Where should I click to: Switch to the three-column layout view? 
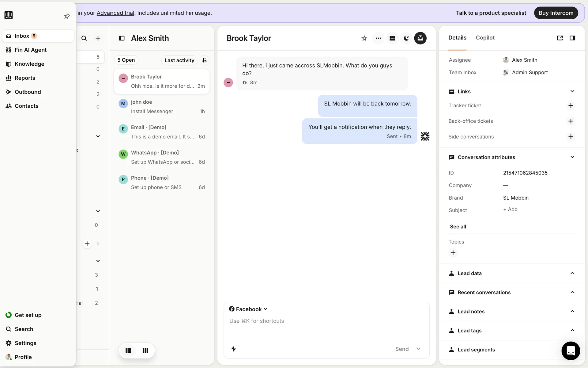point(145,350)
